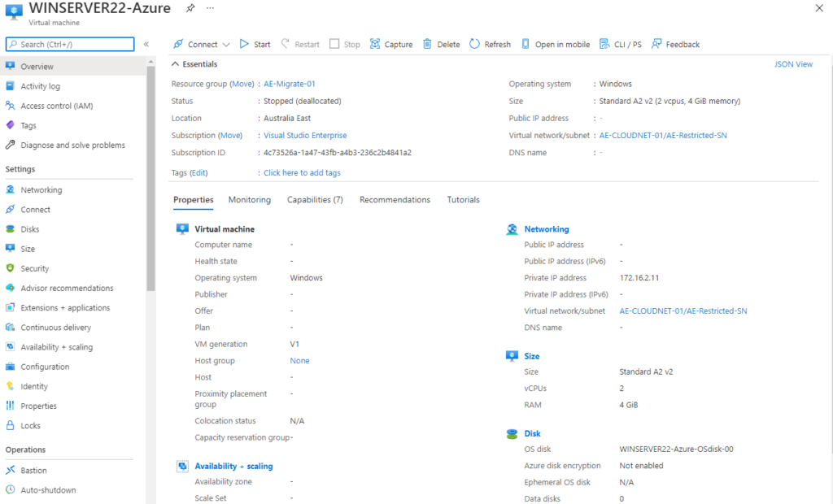The image size is (833, 504).
Task: Open the AE-Migrate-01 resource group link
Action: click(290, 84)
